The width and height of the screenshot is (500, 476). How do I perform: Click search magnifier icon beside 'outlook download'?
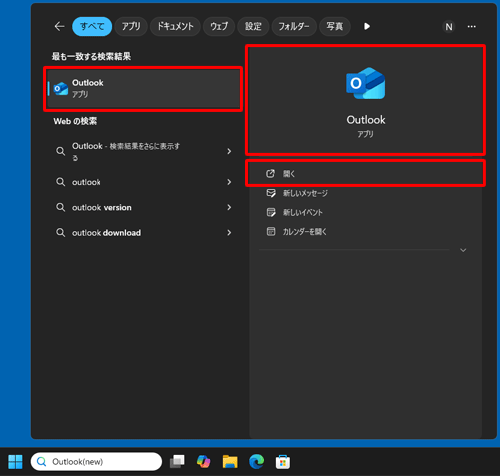(x=60, y=233)
